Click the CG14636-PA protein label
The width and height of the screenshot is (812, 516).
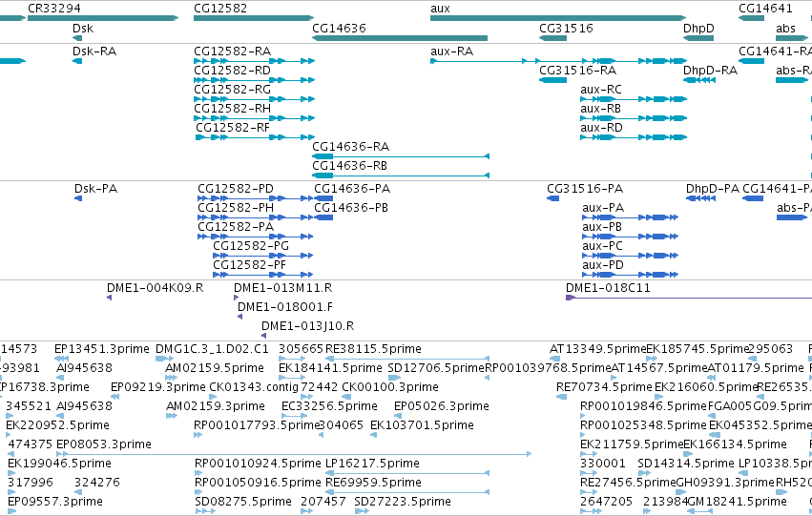coord(352,189)
